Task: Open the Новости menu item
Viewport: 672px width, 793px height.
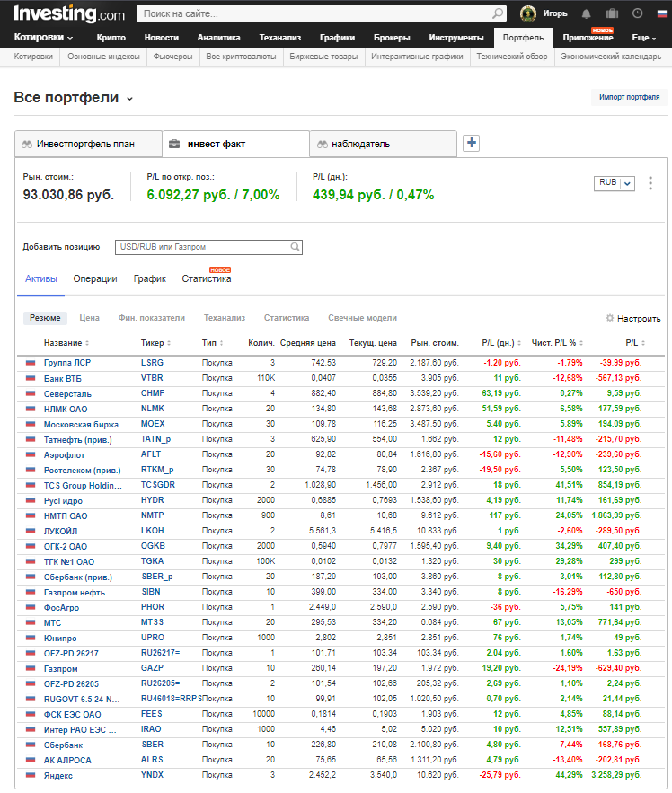Action: coord(162,38)
